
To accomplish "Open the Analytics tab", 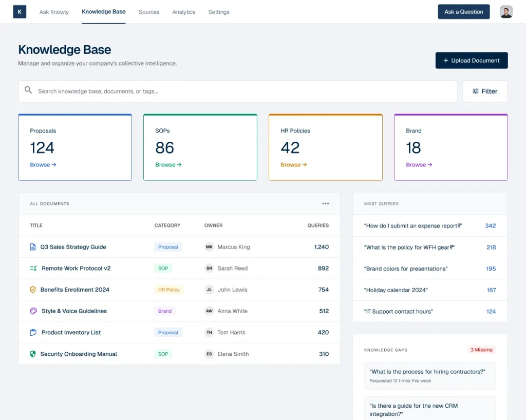I will (x=184, y=12).
